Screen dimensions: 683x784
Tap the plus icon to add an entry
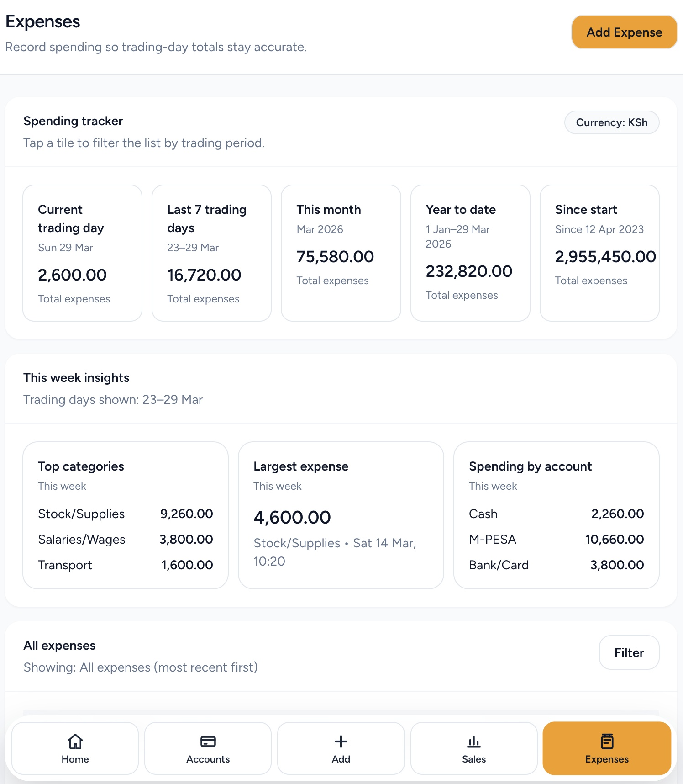pyautogui.click(x=341, y=742)
